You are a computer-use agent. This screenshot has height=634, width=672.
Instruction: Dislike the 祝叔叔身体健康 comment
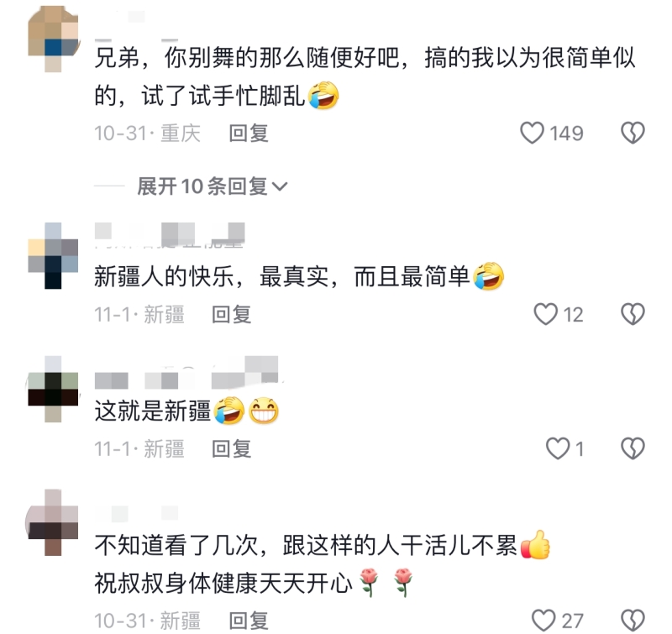(x=633, y=621)
